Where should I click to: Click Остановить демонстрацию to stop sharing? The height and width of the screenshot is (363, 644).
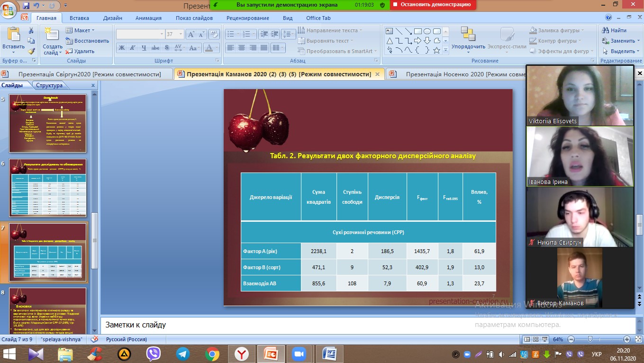click(431, 5)
